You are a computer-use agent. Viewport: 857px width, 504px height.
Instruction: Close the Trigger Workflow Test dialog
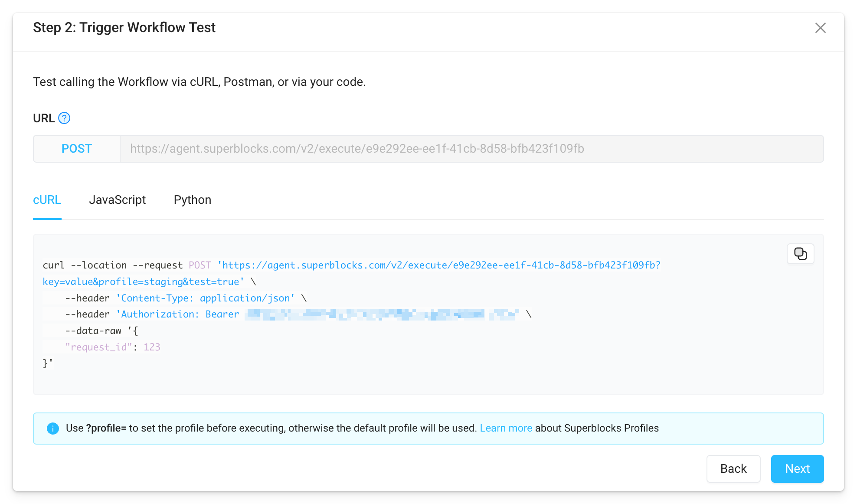(820, 28)
